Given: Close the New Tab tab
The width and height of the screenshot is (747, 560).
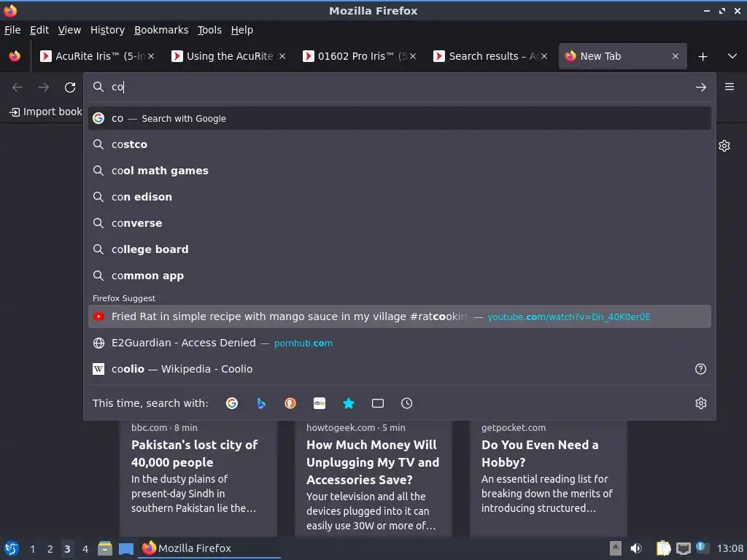Looking at the screenshot, I should coord(675,56).
